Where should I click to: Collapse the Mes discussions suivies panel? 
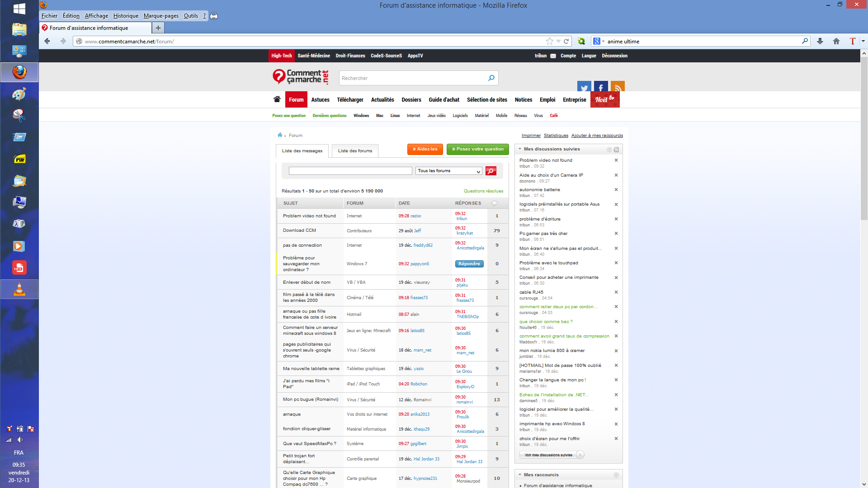pos(520,149)
